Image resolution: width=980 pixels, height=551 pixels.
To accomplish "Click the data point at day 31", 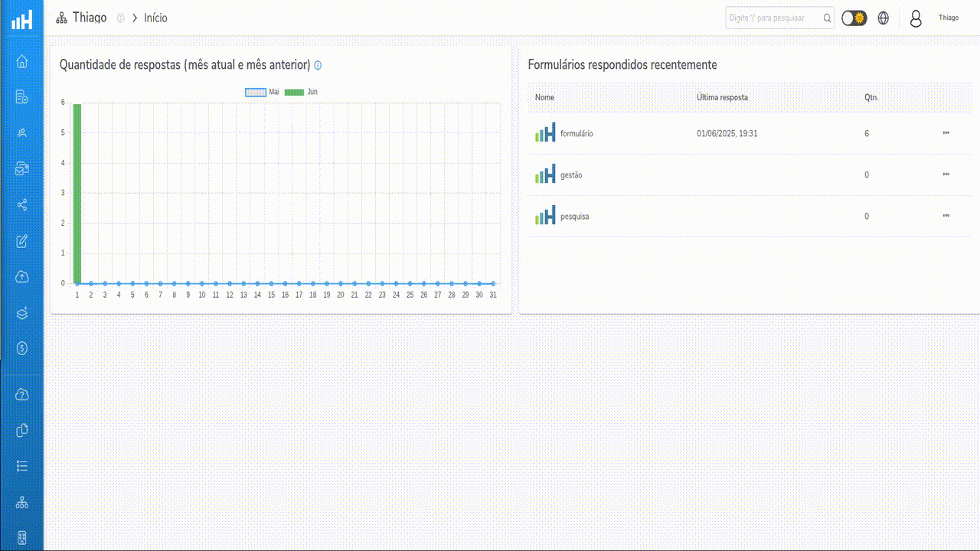I will pyautogui.click(x=493, y=283).
